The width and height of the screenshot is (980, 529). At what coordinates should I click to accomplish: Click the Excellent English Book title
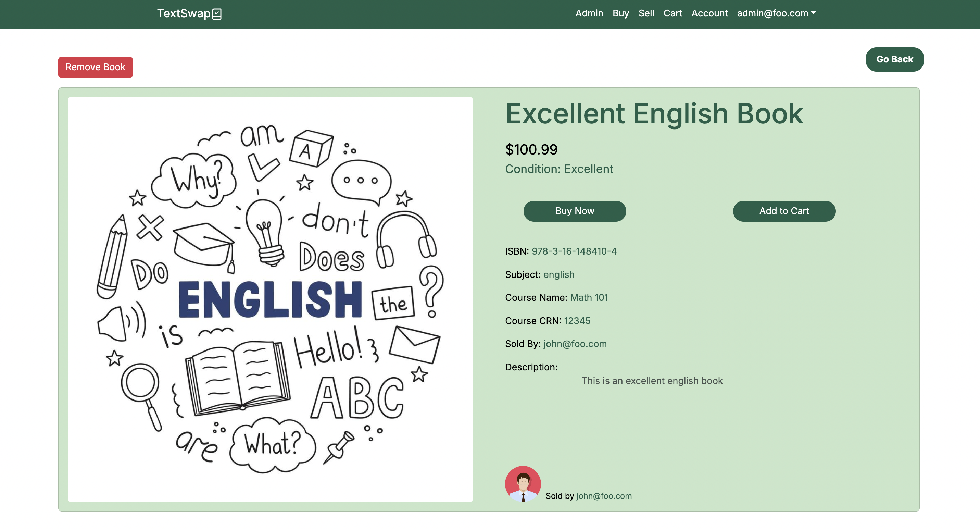pyautogui.click(x=654, y=114)
